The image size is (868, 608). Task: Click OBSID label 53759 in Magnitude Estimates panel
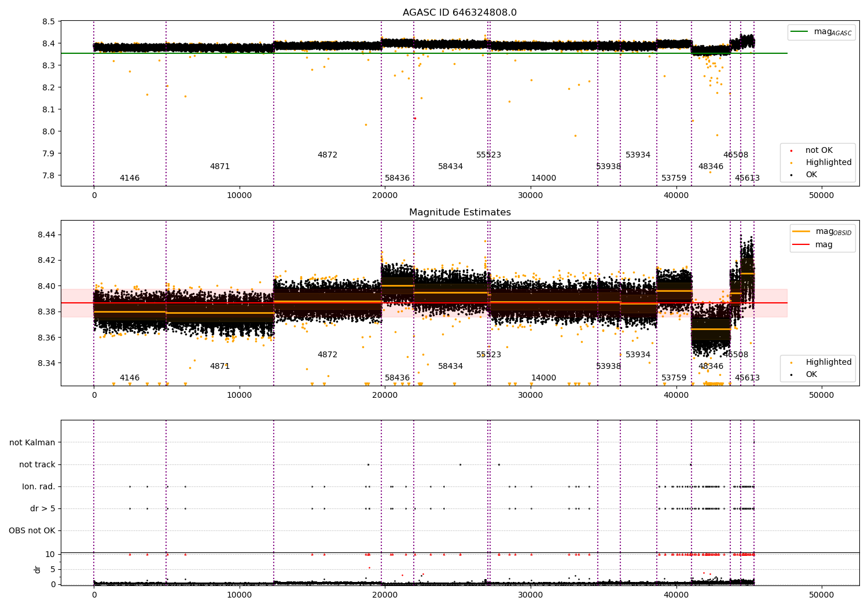(674, 378)
